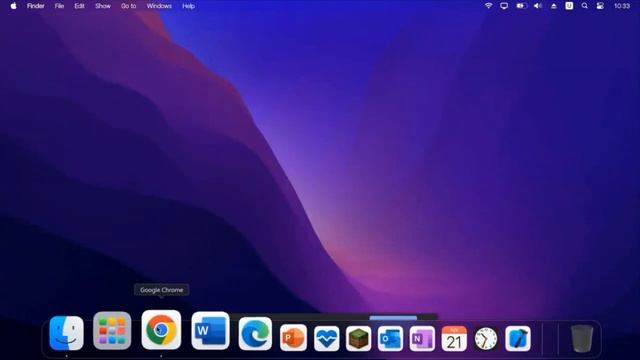Check the battery status icon
Screen dimensions: 640x360
click(521, 6)
